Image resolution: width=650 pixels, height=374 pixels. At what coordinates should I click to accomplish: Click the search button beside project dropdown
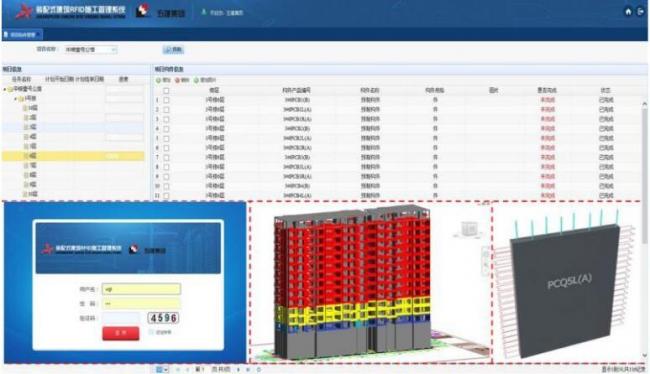[174, 50]
